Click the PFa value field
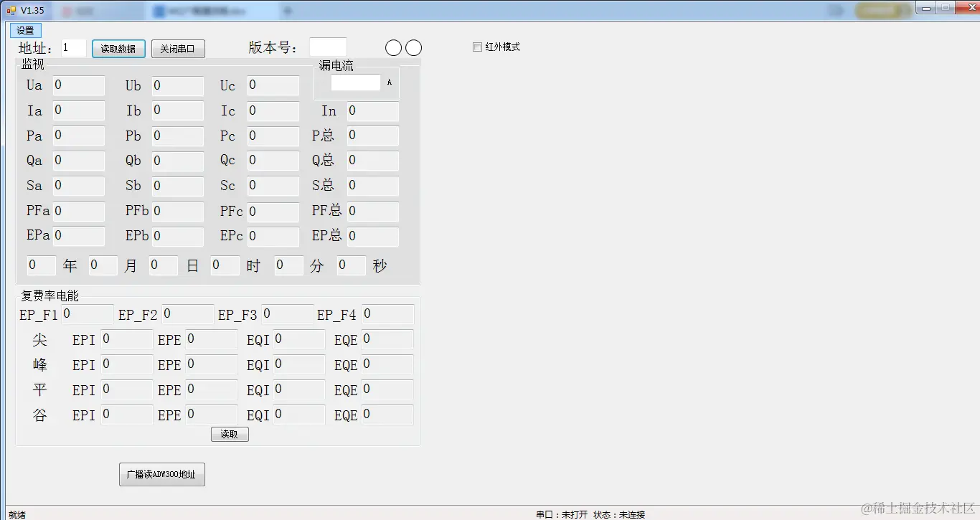 (79, 212)
